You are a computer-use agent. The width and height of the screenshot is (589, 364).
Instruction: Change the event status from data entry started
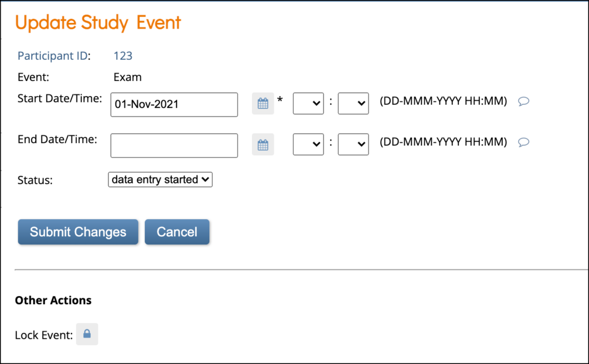pyautogui.click(x=160, y=179)
